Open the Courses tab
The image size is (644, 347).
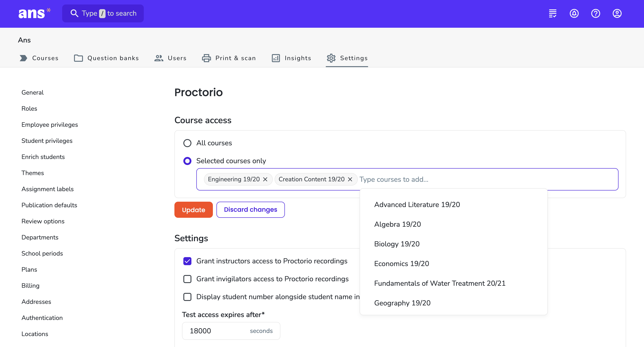point(39,58)
